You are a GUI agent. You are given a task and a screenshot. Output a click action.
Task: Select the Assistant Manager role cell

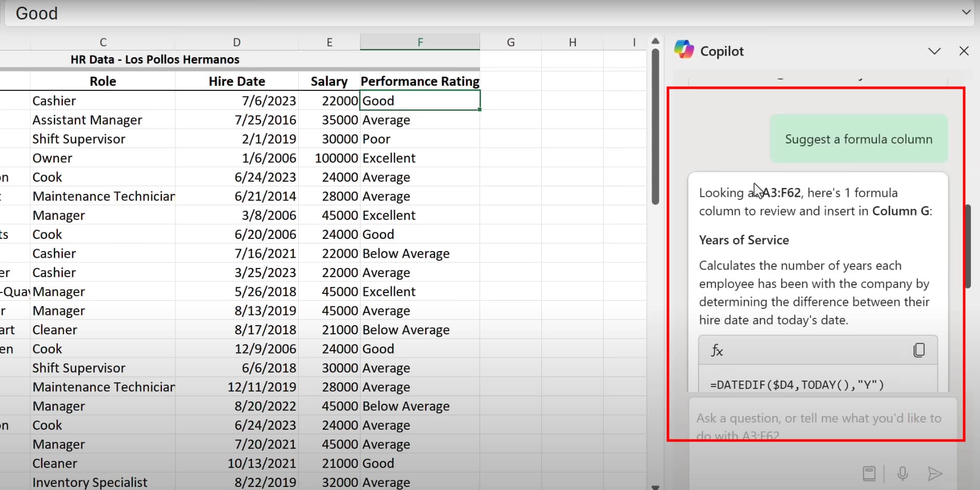tap(103, 120)
